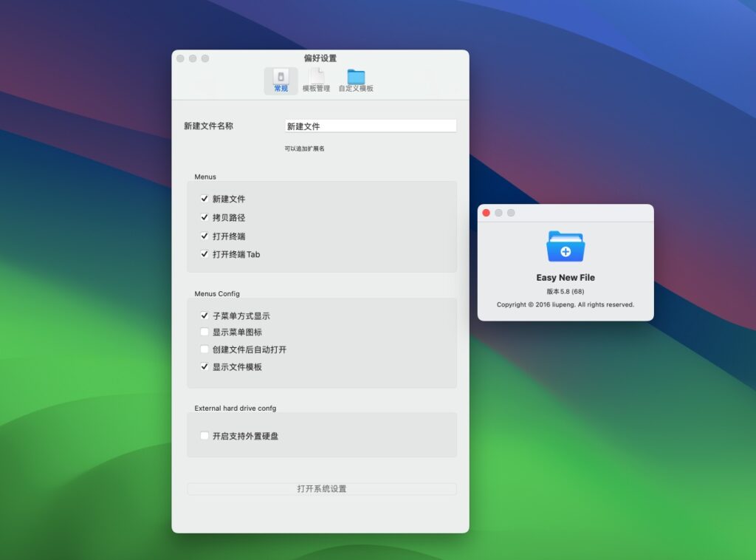Click the 模板管理 document icon
The height and width of the screenshot is (560, 756).
pos(317,78)
